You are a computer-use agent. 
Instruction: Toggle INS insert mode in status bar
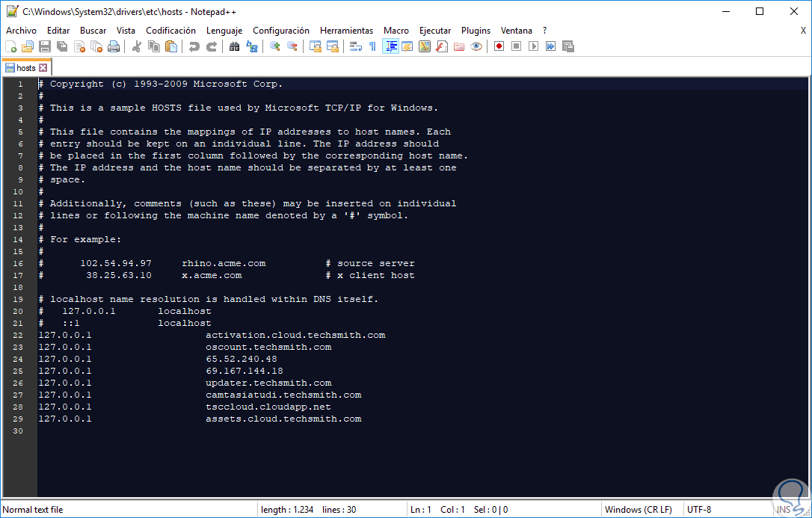(783, 510)
